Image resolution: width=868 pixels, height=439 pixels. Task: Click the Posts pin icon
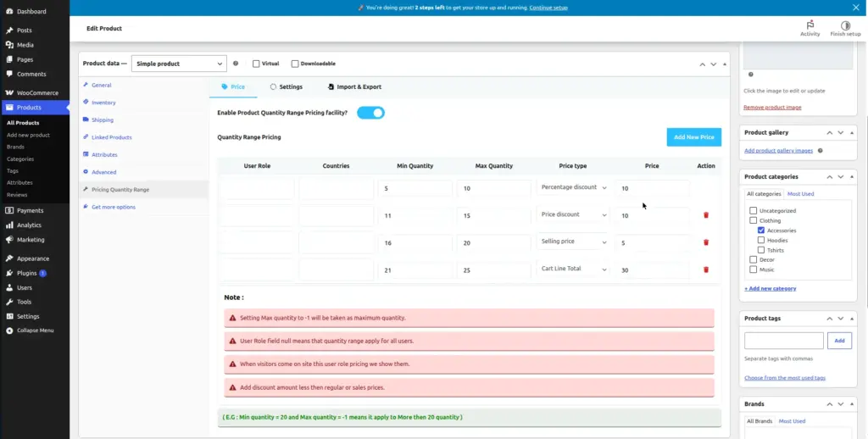tap(9, 31)
